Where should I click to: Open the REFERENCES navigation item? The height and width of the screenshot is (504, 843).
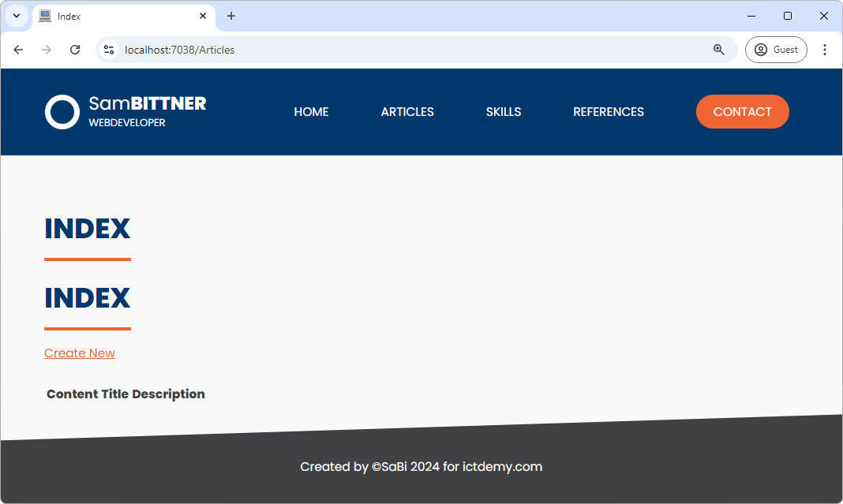tap(608, 112)
